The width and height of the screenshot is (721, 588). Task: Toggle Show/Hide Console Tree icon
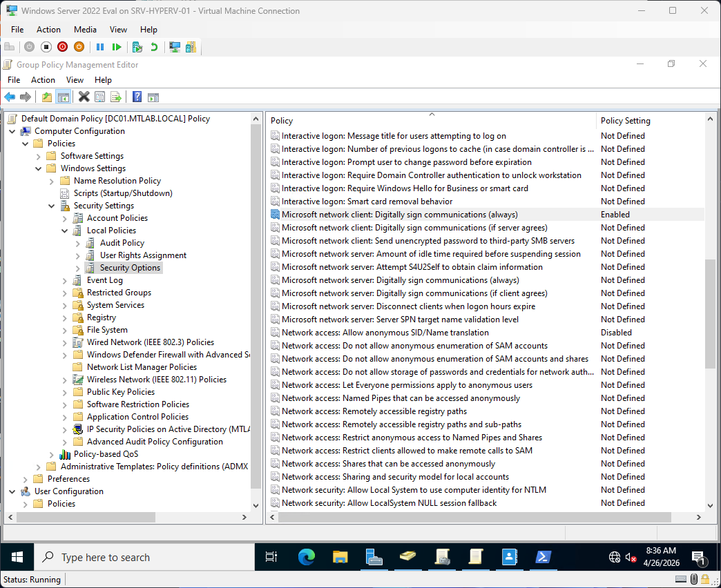pyautogui.click(x=63, y=97)
